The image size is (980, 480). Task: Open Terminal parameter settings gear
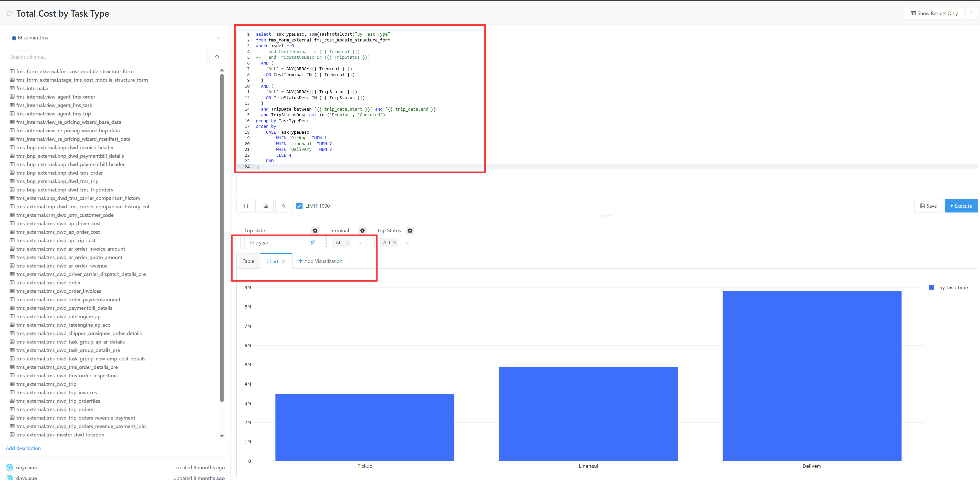pyautogui.click(x=362, y=231)
